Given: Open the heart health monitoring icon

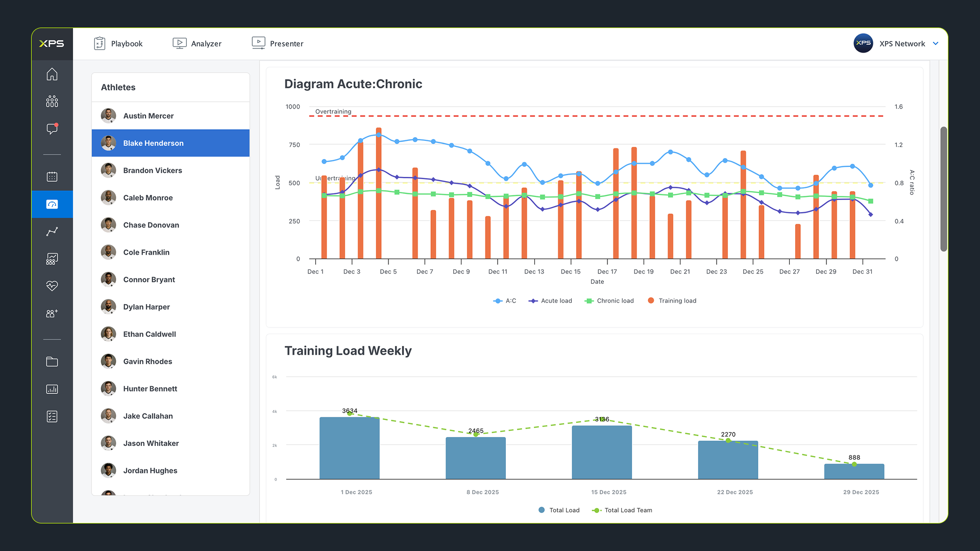Looking at the screenshot, I should click(x=52, y=286).
